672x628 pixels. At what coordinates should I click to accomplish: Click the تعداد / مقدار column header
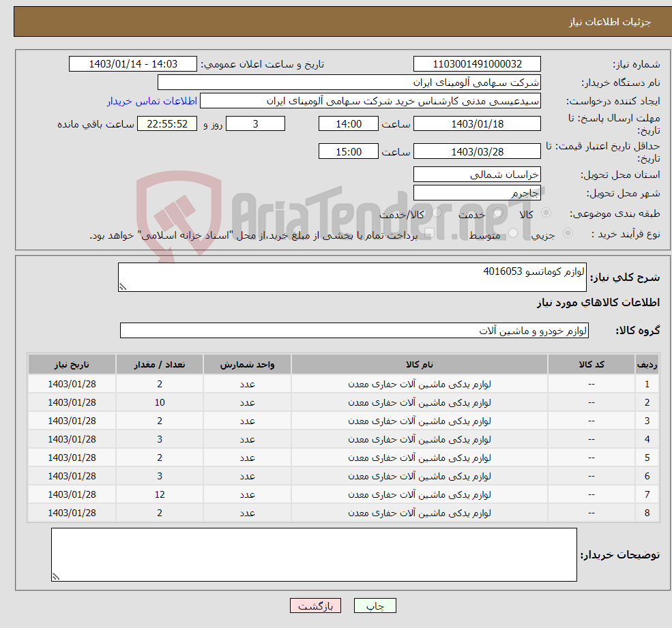tap(160, 364)
